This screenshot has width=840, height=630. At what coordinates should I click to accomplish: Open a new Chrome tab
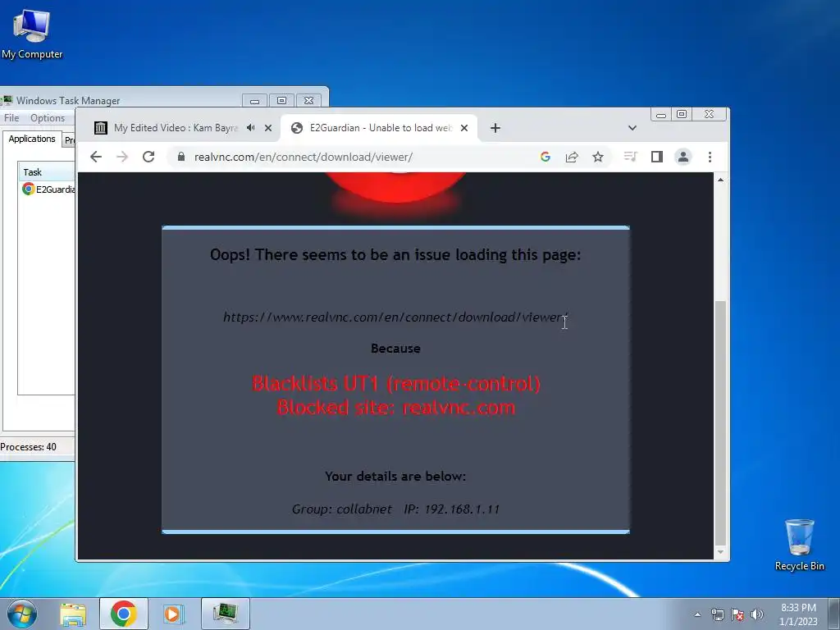coord(495,127)
